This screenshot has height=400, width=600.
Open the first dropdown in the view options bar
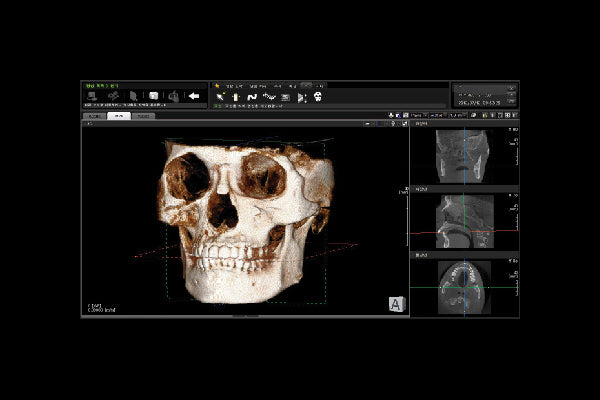(x=416, y=116)
